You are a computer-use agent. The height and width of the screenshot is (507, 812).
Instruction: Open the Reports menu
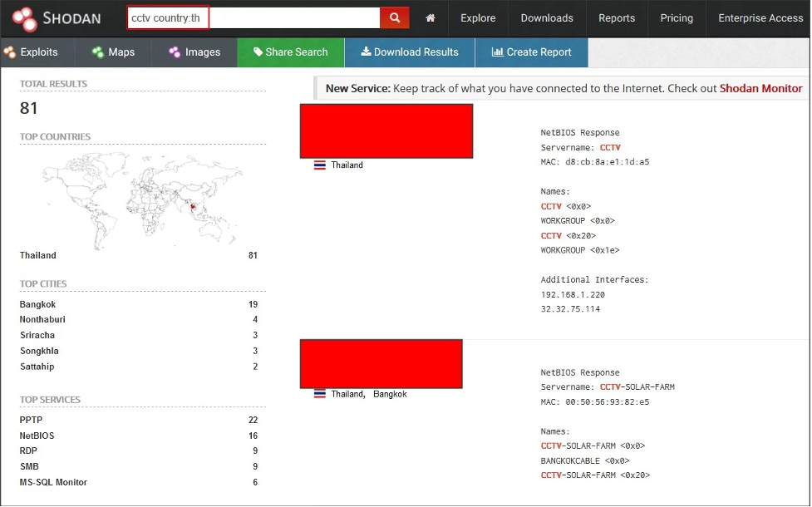click(x=616, y=18)
